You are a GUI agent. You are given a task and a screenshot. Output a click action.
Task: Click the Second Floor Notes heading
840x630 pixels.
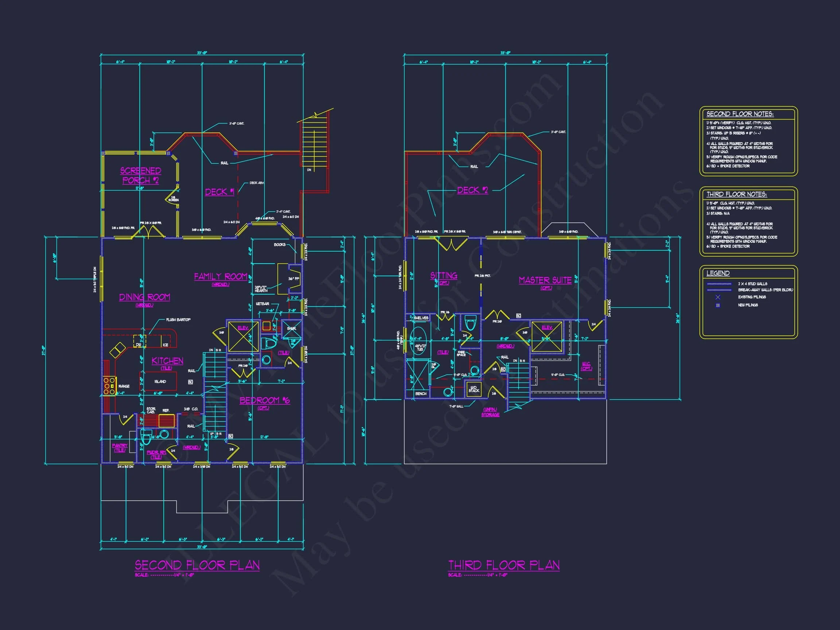pos(740,114)
